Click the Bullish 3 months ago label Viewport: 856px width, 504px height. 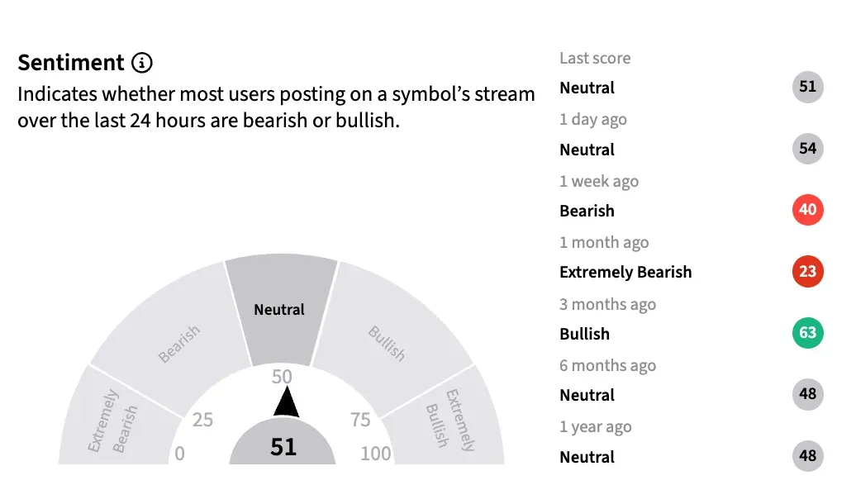(584, 334)
